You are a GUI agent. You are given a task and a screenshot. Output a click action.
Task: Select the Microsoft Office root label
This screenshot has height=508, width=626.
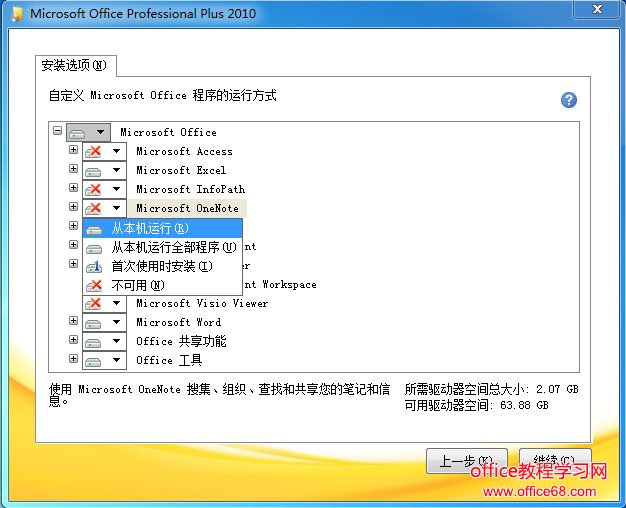pyautogui.click(x=168, y=132)
